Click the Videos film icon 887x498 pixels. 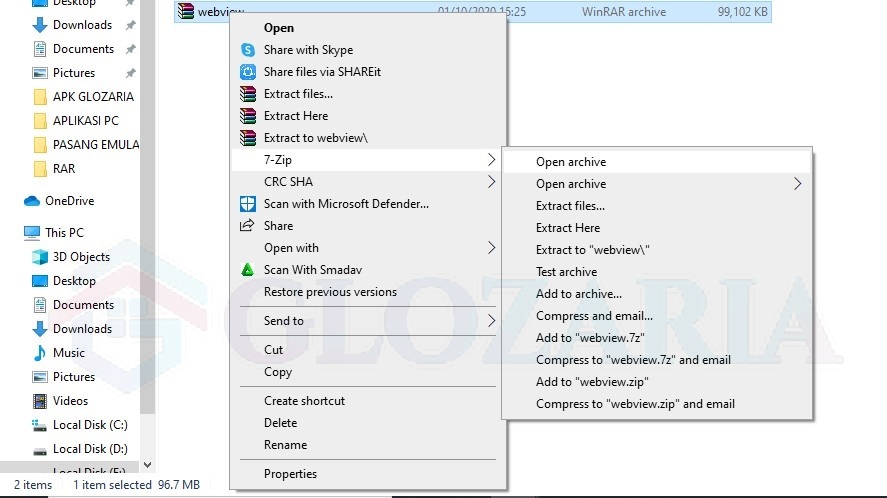click(40, 401)
